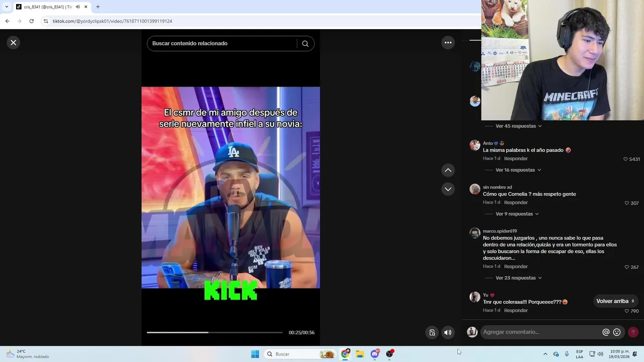Click the video to pause playback
Viewport: 644px width, 362px height.
pos(230,188)
